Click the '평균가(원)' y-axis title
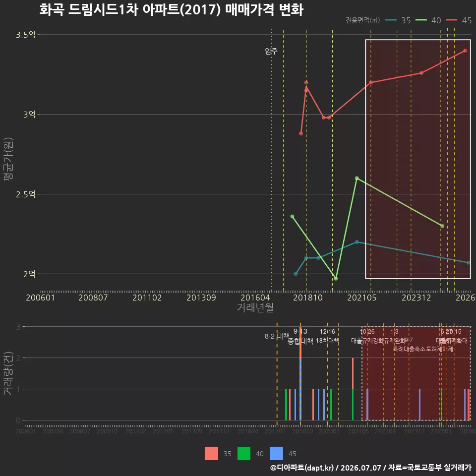The width and height of the screenshot is (476, 476). pos(8,159)
